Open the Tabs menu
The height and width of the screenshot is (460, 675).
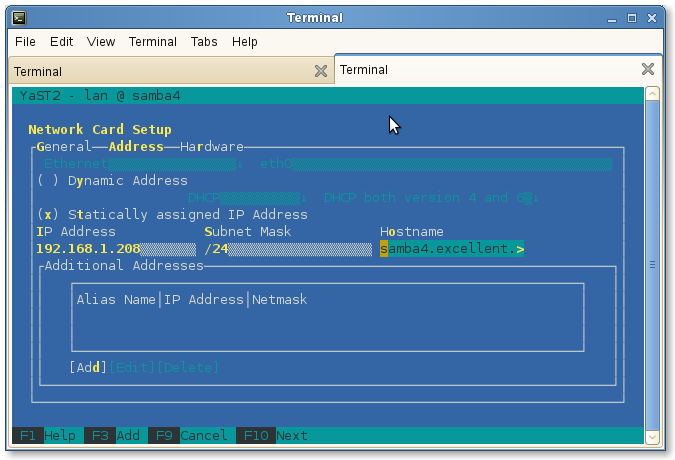click(204, 42)
